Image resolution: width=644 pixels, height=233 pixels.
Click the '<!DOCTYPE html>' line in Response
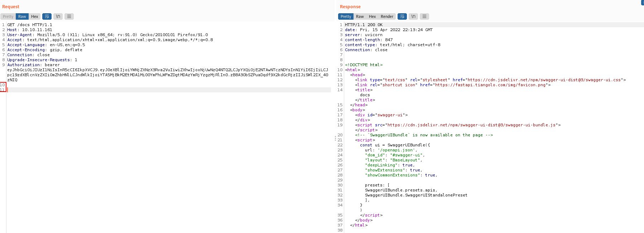point(364,65)
